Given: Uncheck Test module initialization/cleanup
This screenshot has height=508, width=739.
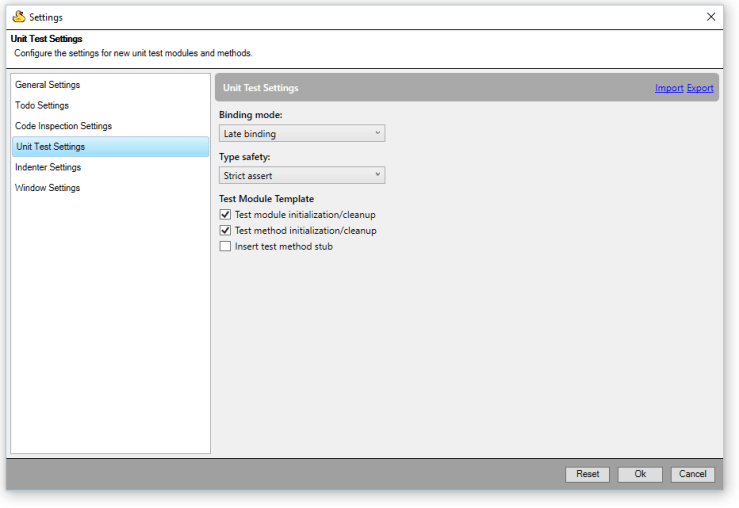Looking at the screenshot, I should (x=225, y=215).
